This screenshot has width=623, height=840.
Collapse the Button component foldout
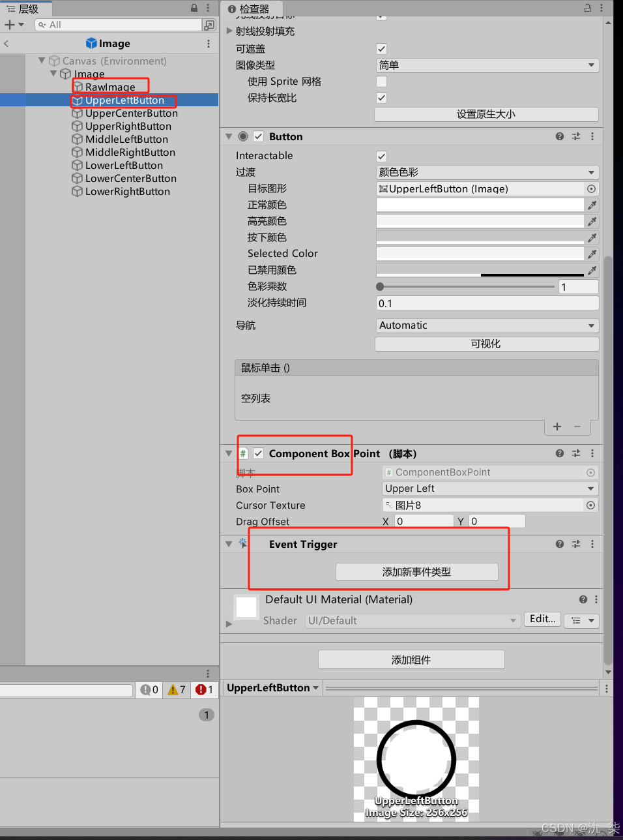point(229,136)
